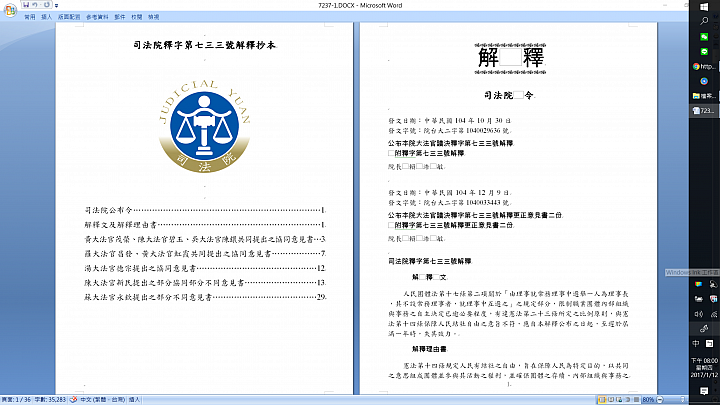Switch to Full Screen Reading view
This screenshot has width=720, height=405.
tap(611, 400)
